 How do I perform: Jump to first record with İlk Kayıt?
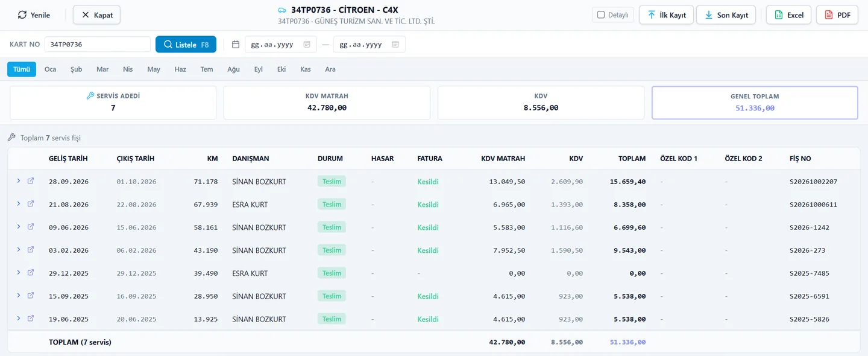pos(667,15)
